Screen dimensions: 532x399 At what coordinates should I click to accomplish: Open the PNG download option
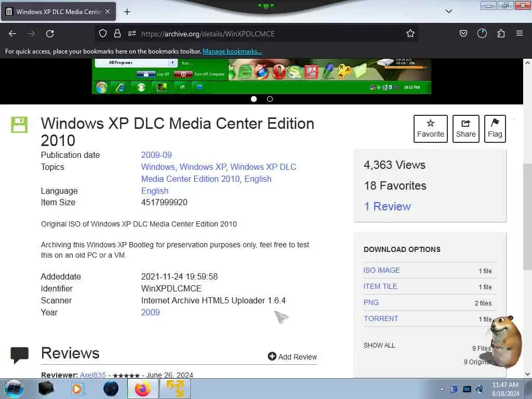pos(371,303)
